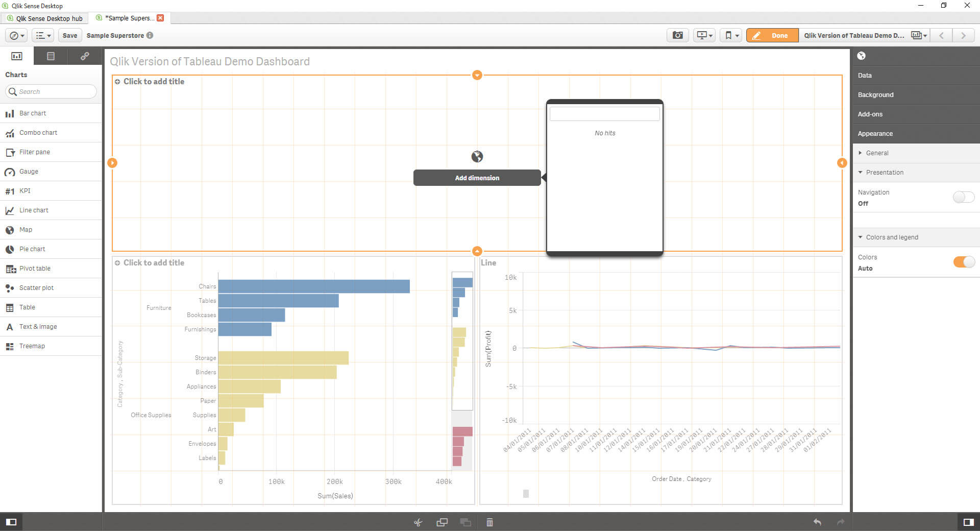Click the map object's left resize handle
Screen dimensions: 980x531
(112, 163)
